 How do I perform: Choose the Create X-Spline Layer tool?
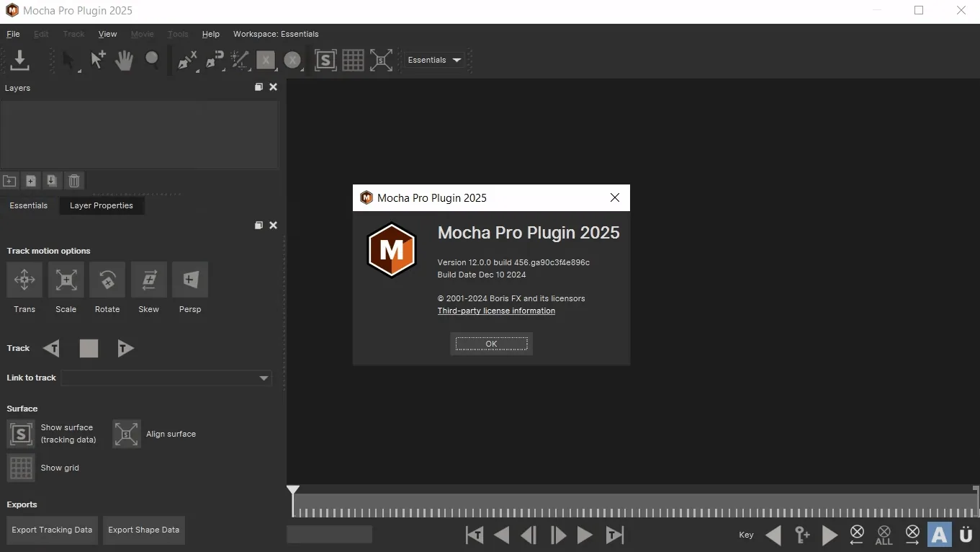pos(187,61)
